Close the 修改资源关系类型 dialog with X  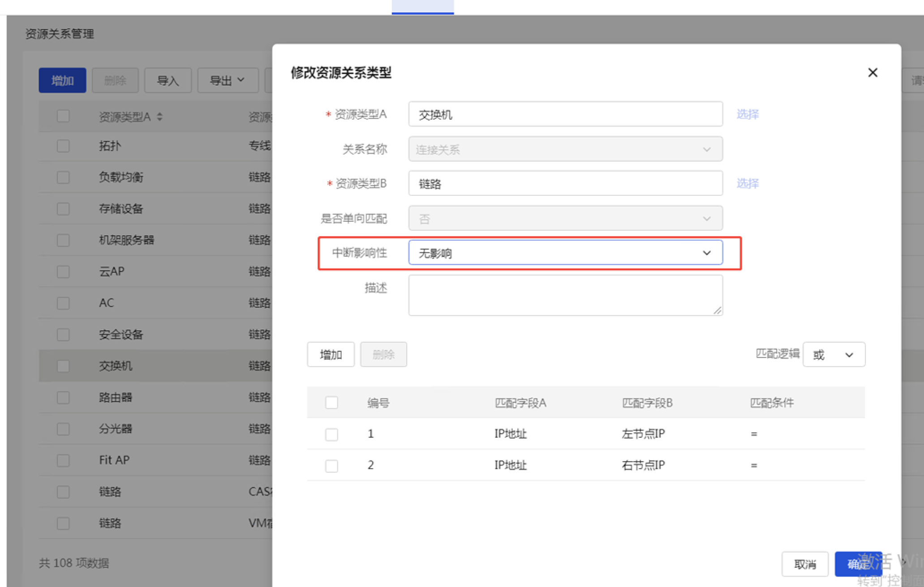point(872,73)
